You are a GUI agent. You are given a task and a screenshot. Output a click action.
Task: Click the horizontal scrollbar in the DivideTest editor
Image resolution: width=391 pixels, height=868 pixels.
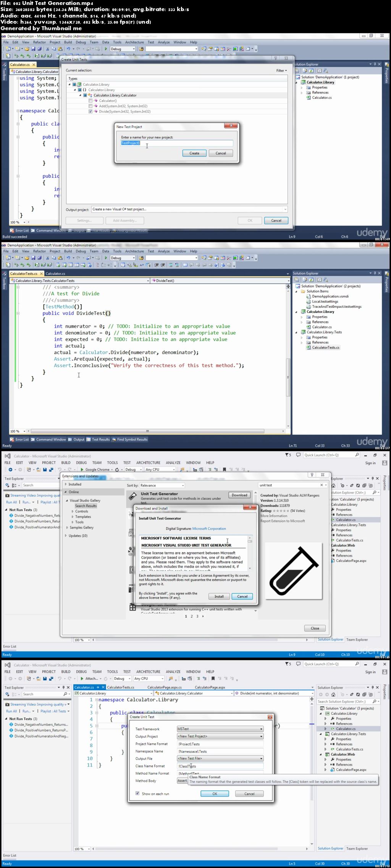[x=147, y=431]
